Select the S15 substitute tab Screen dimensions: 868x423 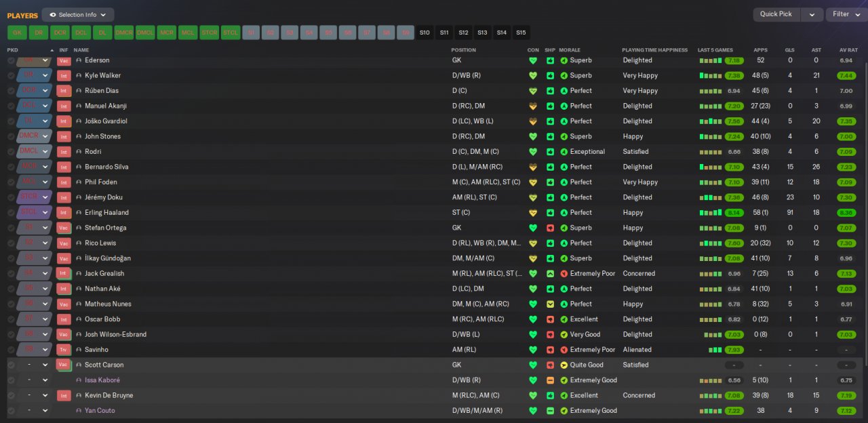point(521,33)
